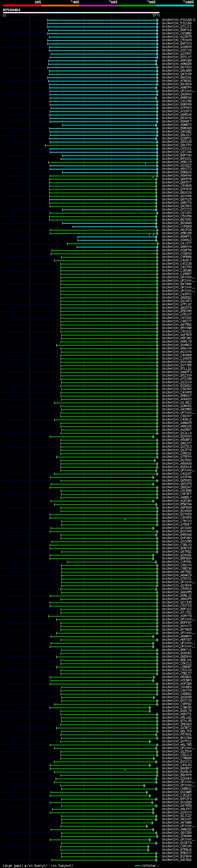The image size is (197, 868).
Task: Select hit label UniRef100_Q66DQ2
Action: pyautogui.click(x=176, y=297)
